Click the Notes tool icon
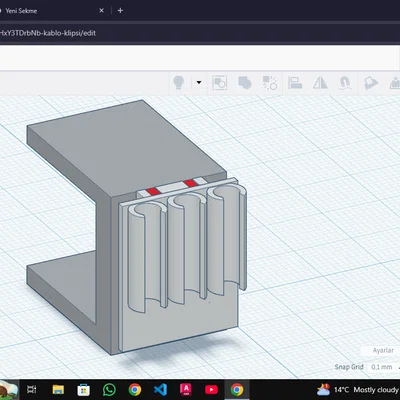 click(x=371, y=83)
